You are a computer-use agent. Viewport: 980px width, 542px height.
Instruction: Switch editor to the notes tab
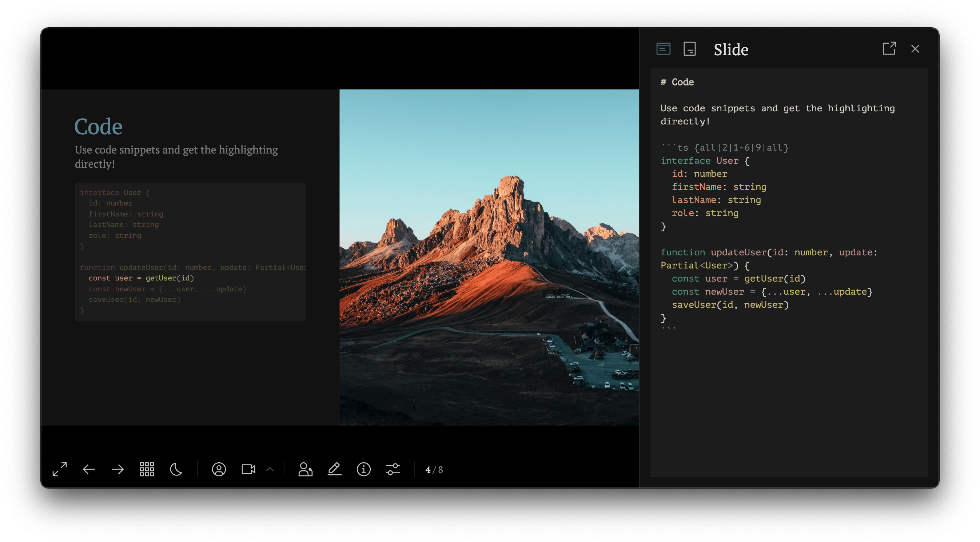[x=689, y=49]
